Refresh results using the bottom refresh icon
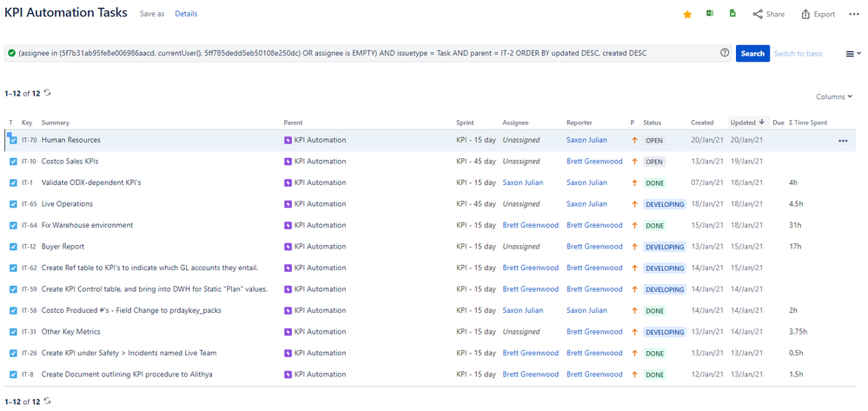The height and width of the screenshot is (411, 868). pyautogui.click(x=48, y=401)
